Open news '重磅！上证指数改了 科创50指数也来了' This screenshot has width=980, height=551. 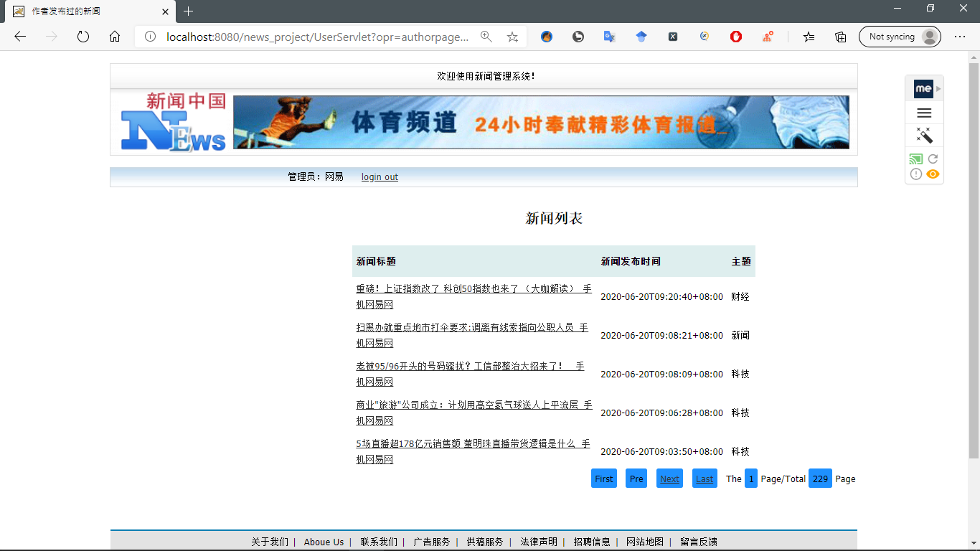(473, 296)
